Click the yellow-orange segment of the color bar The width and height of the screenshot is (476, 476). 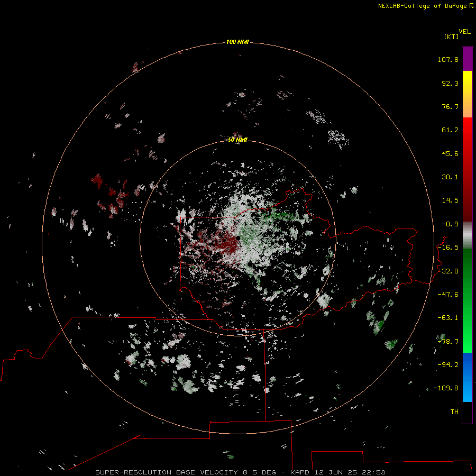pyautogui.click(x=467, y=94)
